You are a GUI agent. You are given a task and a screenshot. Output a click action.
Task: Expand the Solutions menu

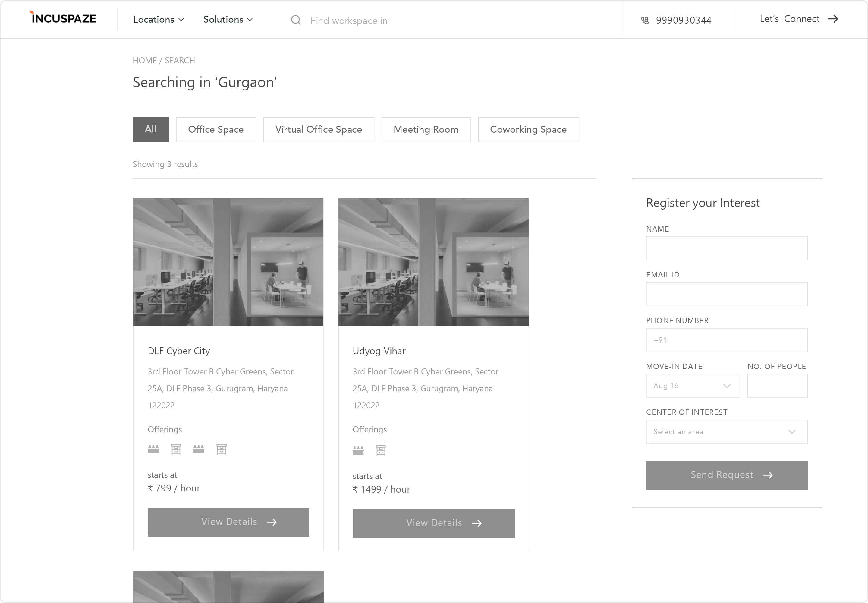(228, 20)
